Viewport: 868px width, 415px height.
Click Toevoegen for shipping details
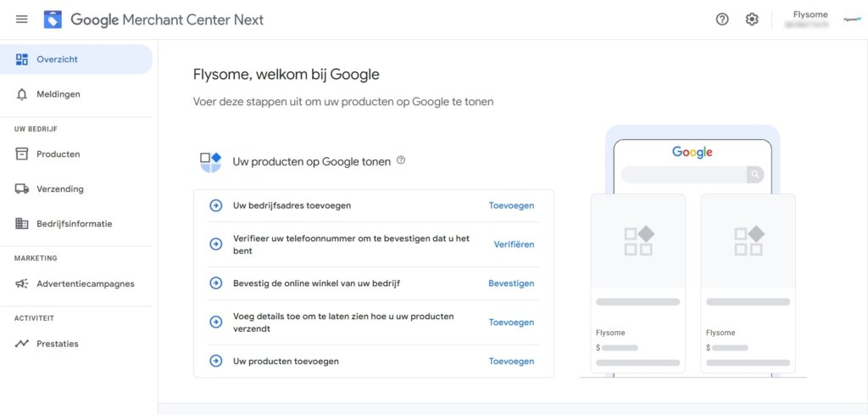click(x=511, y=322)
